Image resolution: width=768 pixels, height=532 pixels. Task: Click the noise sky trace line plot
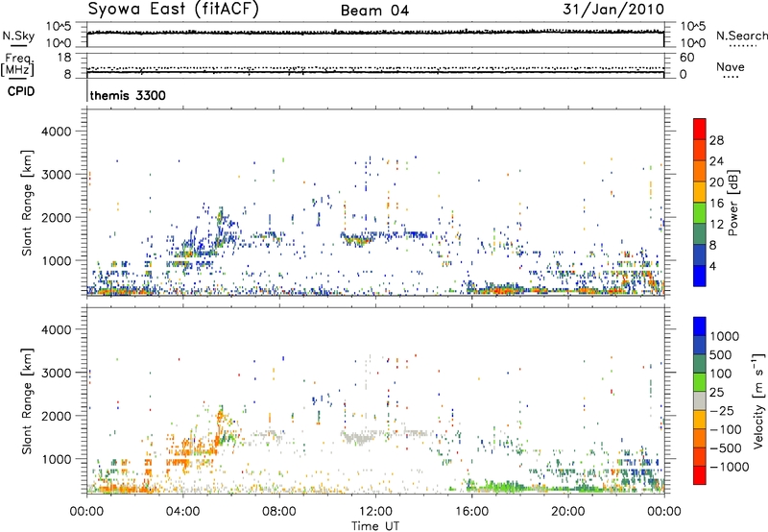pyautogui.click(x=375, y=33)
